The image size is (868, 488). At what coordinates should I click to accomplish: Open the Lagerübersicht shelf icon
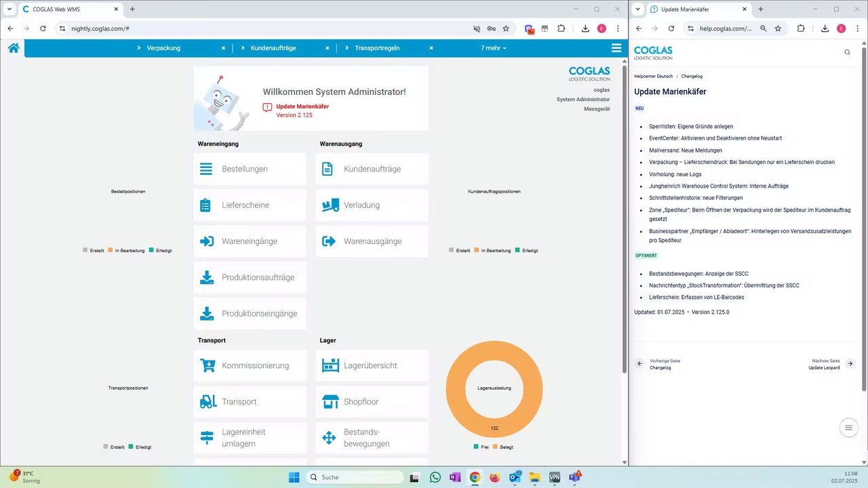click(x=330, y=365)
